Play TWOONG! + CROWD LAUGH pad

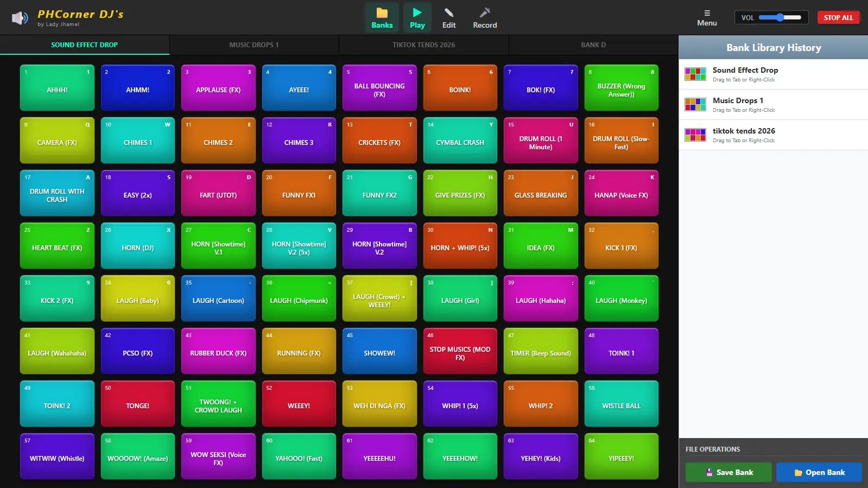click(218, 404)
